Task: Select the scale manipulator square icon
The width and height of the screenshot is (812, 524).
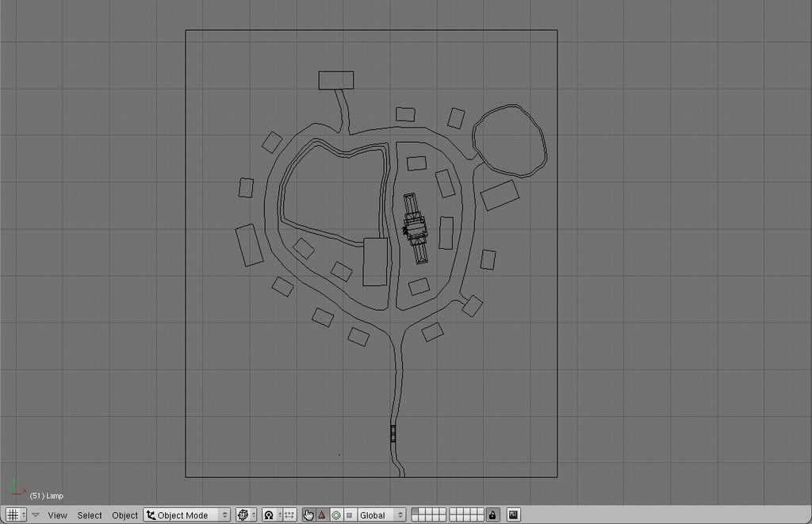Action: (350, 514)
